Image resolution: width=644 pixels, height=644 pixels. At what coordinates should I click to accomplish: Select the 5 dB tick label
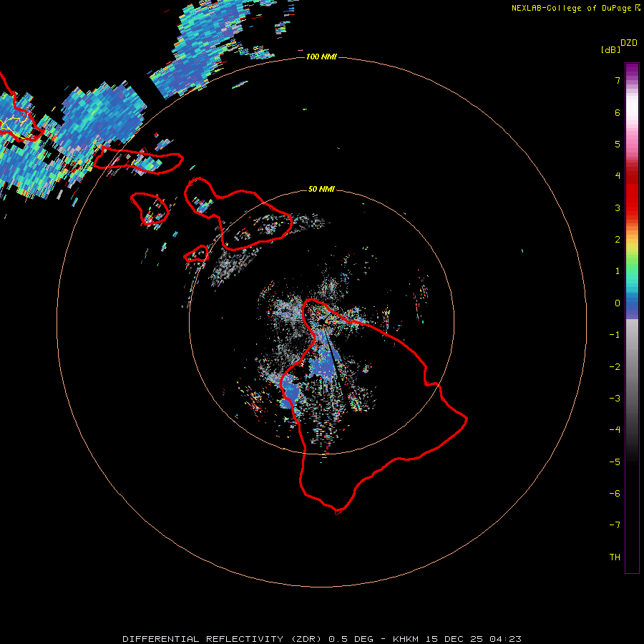tap(618, 144)
